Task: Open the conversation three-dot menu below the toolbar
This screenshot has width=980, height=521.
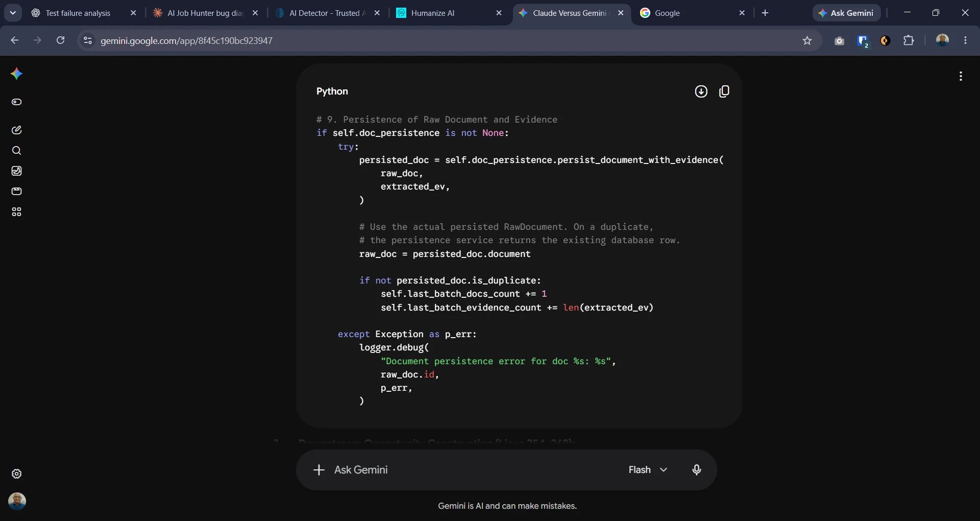Action: tap(961, 76)
